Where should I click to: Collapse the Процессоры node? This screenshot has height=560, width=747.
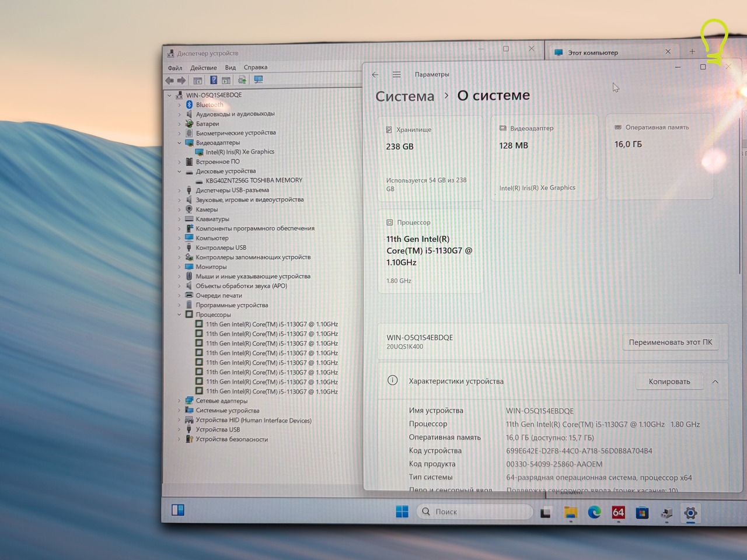pos(180,315)
